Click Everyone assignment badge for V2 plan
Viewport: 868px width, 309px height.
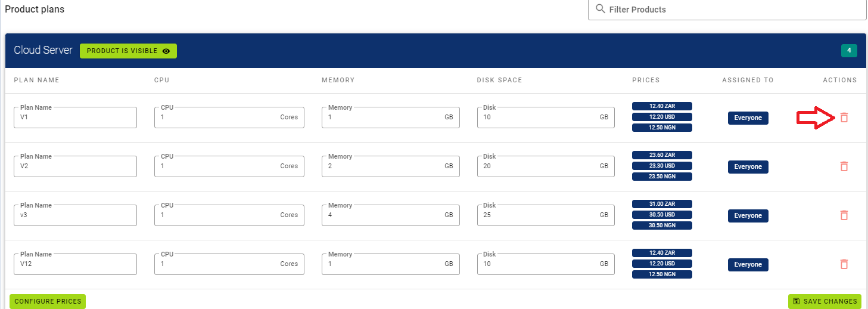tap(748, 166)
